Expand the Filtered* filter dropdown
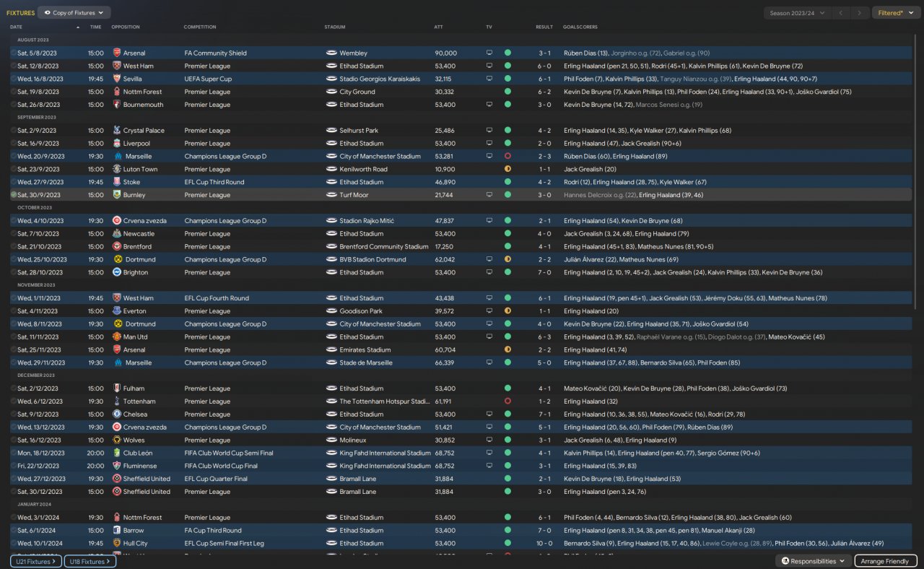The width and height of the screenshot is (924, 569). pos(896,13)
